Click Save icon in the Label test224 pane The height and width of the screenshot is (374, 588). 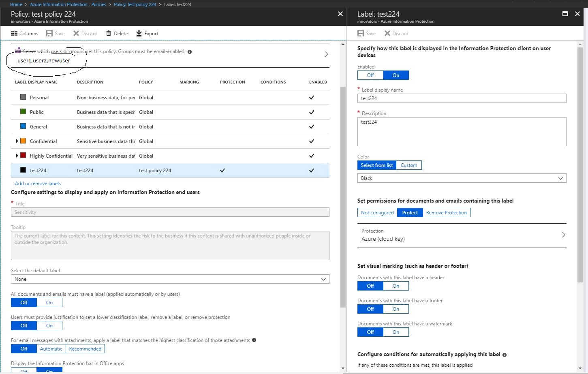[361, 33]
